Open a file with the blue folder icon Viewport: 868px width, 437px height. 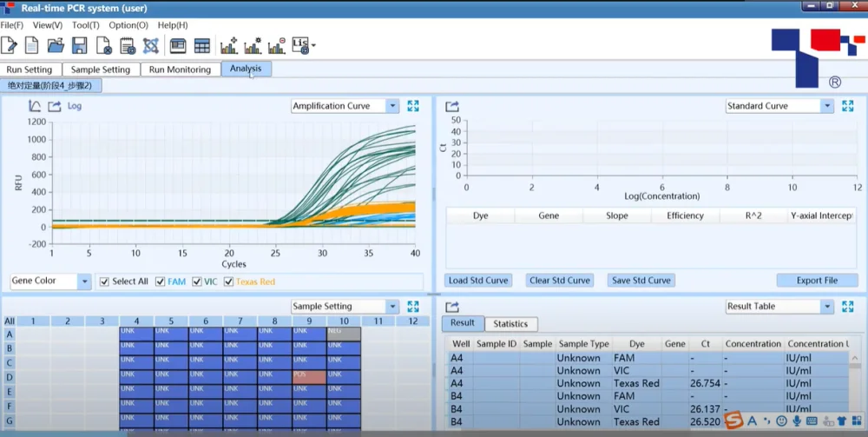[x=56, y=45]
